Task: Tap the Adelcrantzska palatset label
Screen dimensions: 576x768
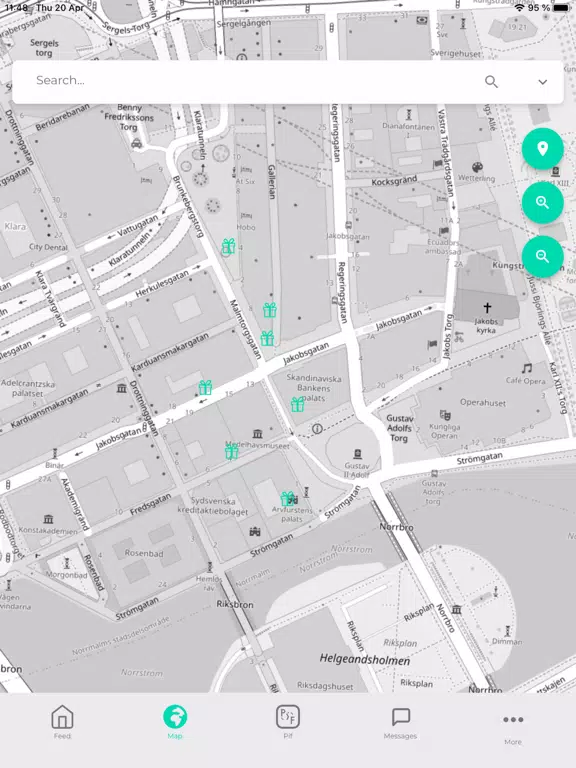Action: [27, 388]
